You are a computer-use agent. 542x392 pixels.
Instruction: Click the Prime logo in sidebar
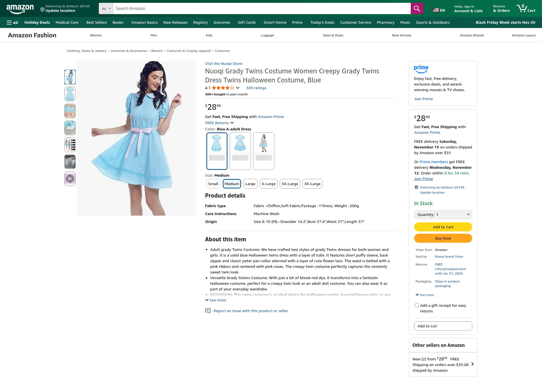tap(421, 69)
